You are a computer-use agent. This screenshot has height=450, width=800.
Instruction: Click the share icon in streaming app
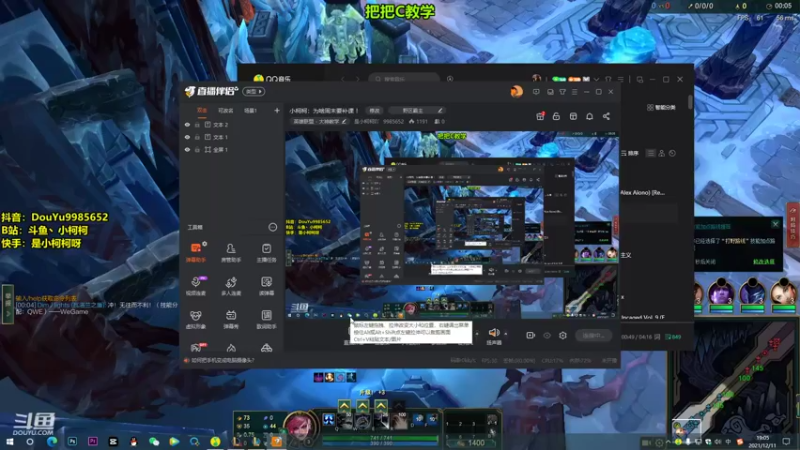(x=606, y=116)
